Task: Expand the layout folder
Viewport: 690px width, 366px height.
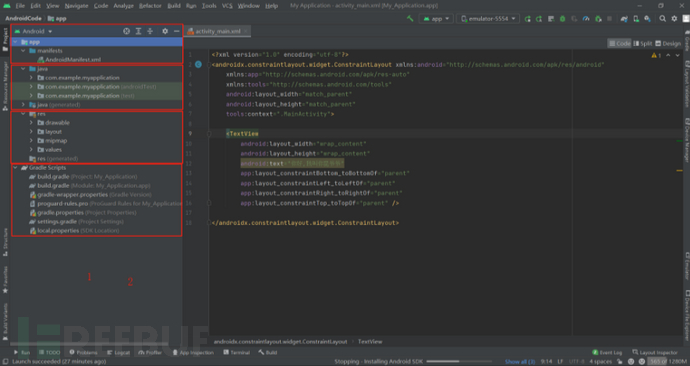Action: (31, 132)
